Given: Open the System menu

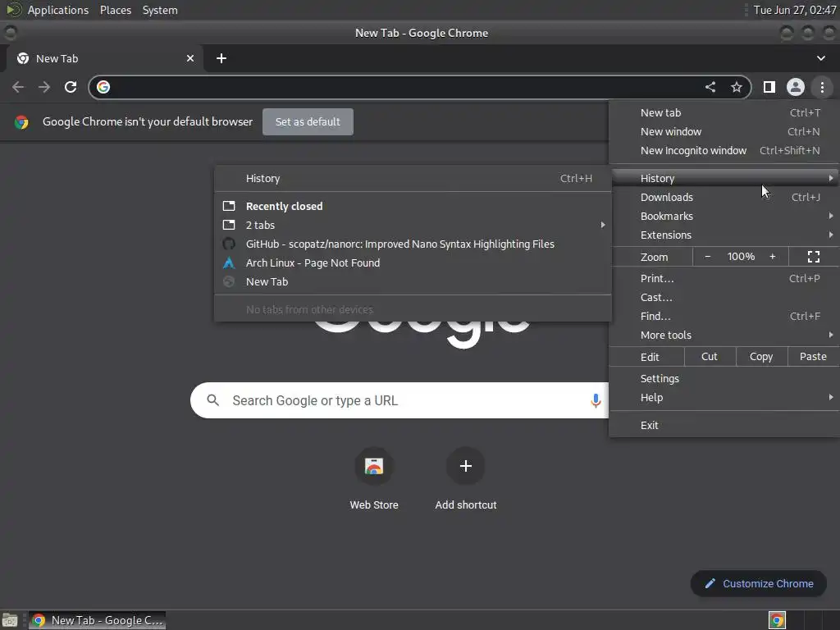Looking at the screenshot, I should pos(160,10).
